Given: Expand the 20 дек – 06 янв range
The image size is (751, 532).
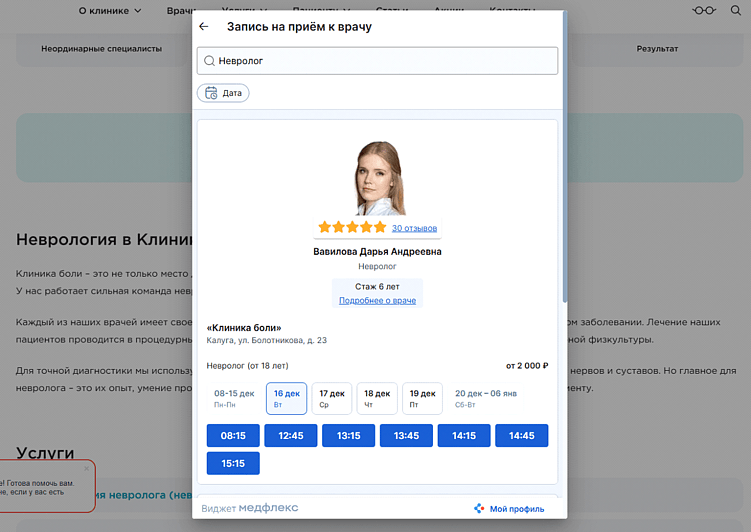Looking at the screenshot, I should 486,398.
